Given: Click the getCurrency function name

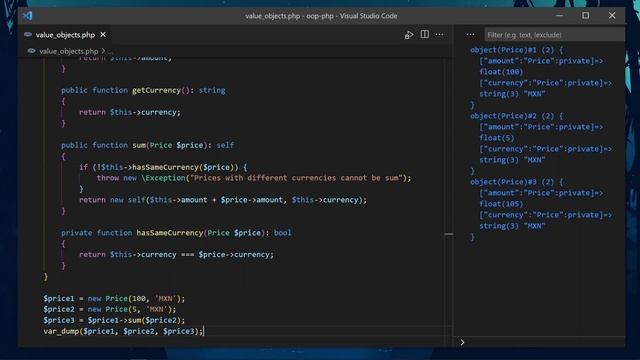Looking at the screenshot, I should pyautogui.click(x=156, y=90).
